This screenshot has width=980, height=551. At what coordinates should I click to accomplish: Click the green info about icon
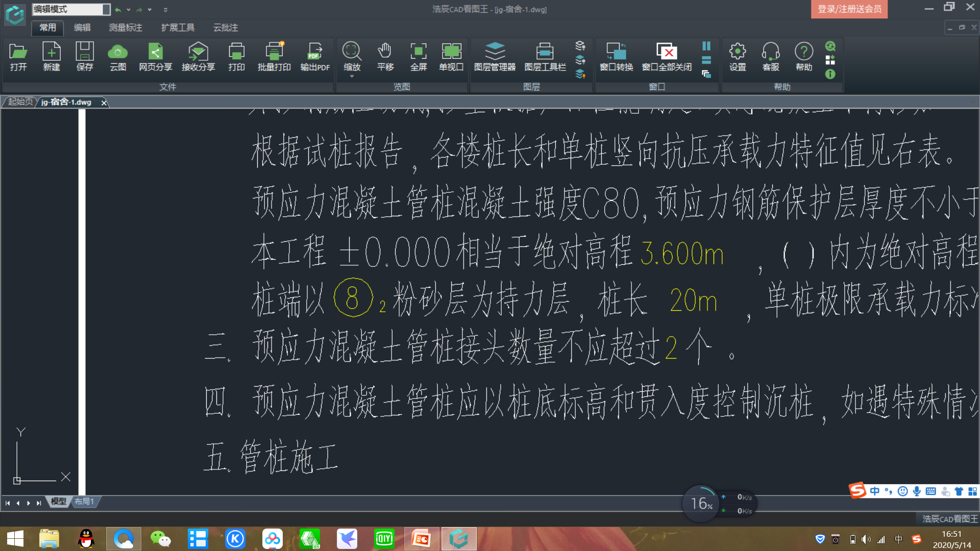coord(830,74)
